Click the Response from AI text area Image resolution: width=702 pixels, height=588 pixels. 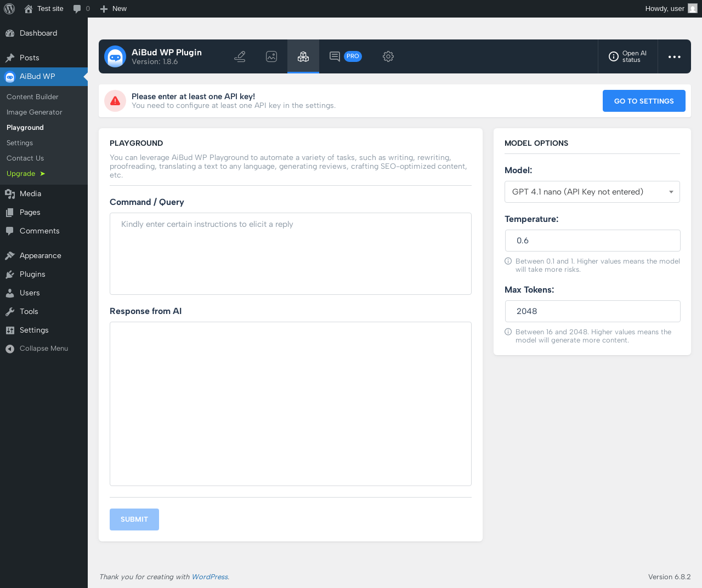[291, 404]
